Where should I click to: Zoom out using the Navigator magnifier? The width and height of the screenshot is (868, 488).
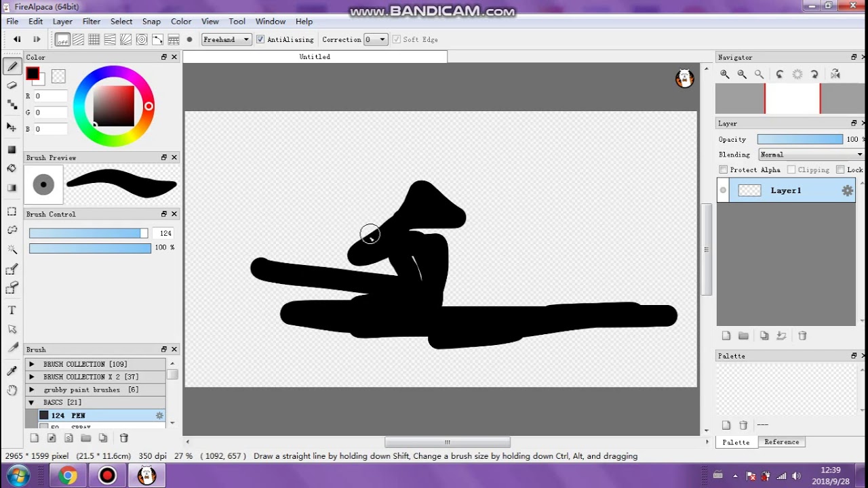(x=742, y=75)
